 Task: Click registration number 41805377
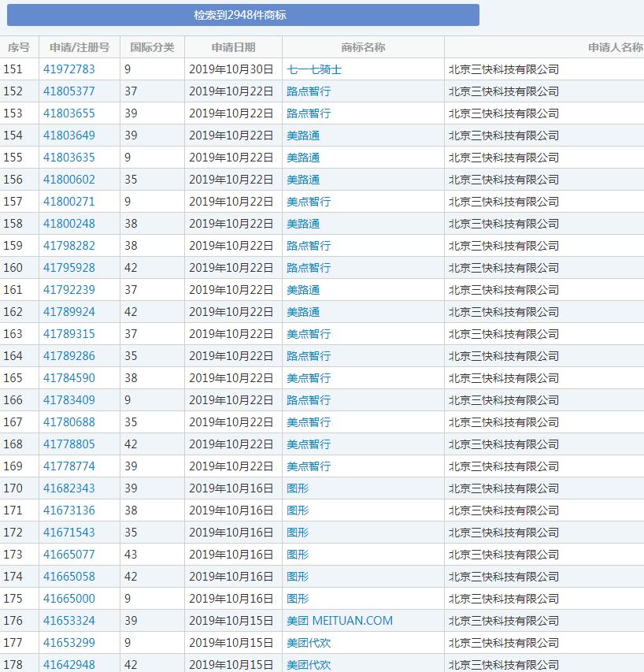69,91
